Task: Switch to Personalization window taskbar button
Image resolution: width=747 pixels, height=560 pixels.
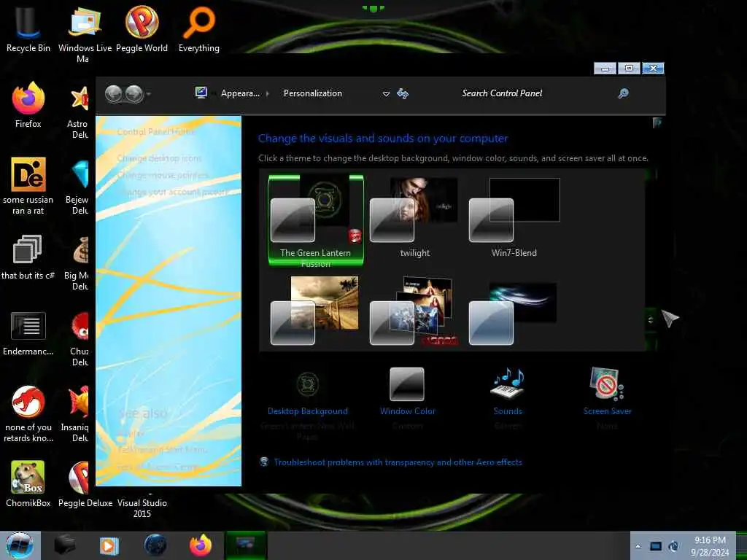Action: click(x=245, y=545)
